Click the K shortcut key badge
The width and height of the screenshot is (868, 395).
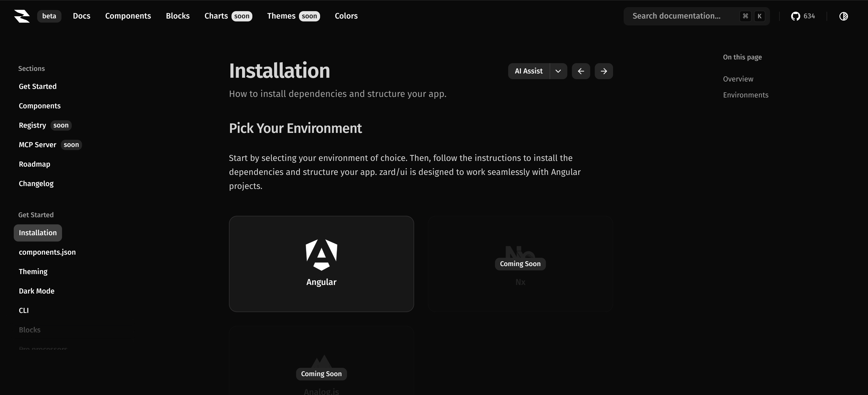[759, 16]
